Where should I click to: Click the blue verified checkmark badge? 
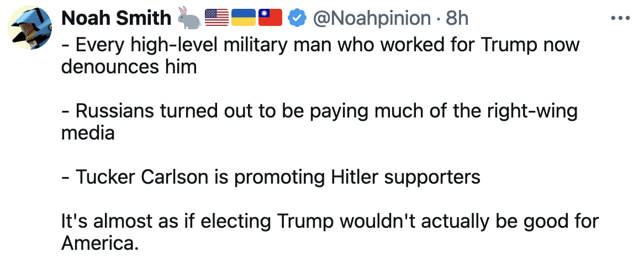pos(298,19)
